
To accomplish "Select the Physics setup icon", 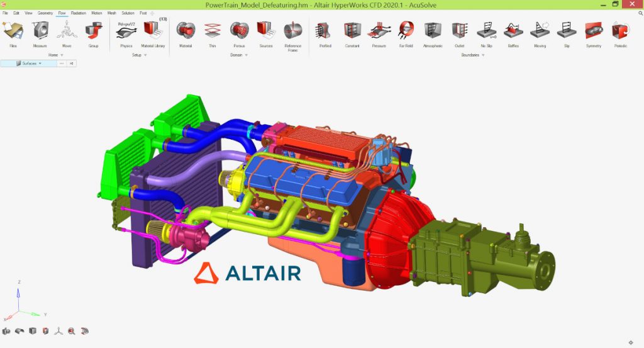I will (126, 31).
